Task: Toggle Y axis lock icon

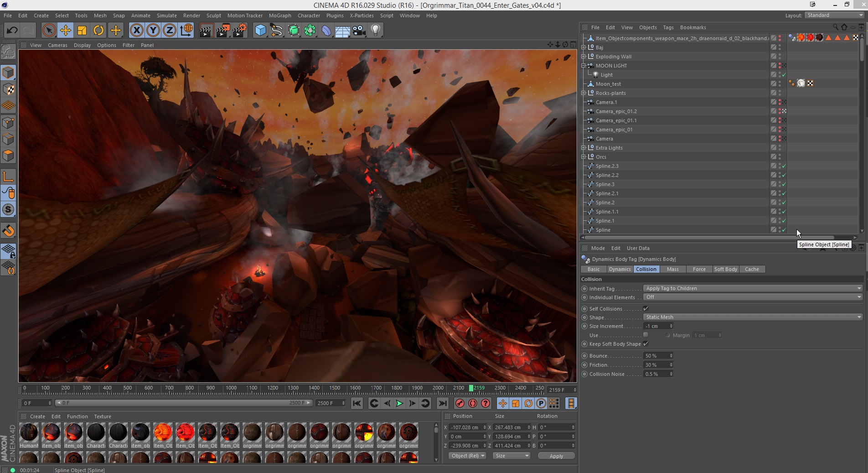Action: point(153,31)
